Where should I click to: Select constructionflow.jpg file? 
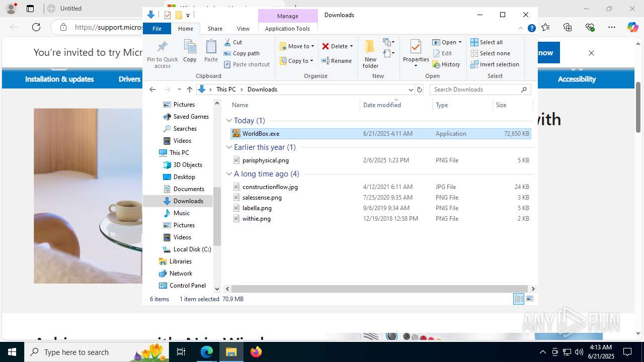click(380, 187)
